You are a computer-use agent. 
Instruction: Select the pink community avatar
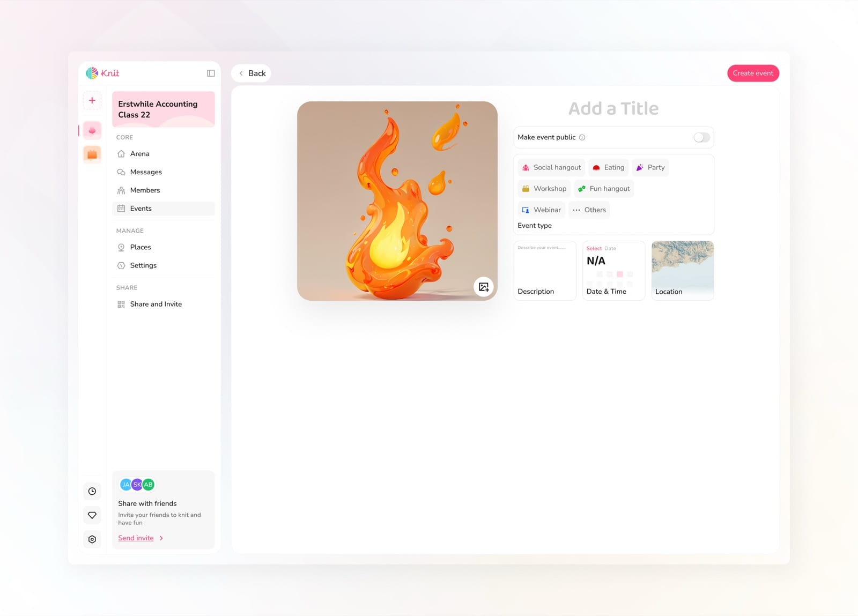92,130
